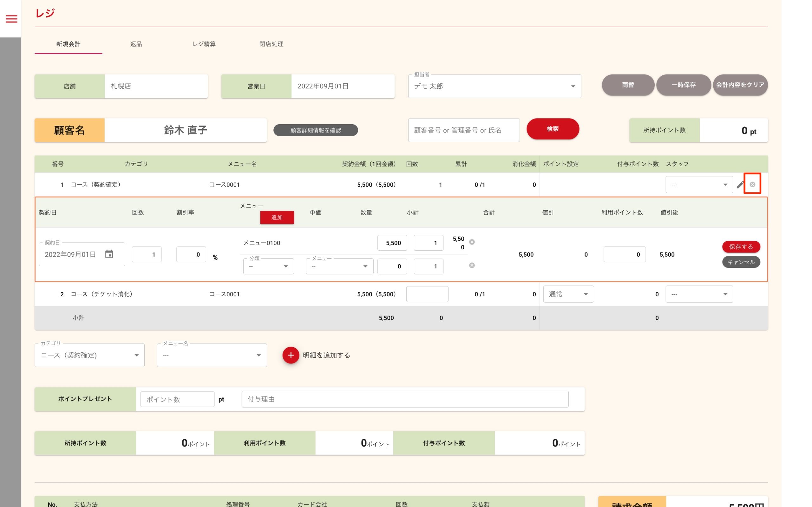
Task: Remove the empty menu line using x icon
Action: tap(472, 266)
